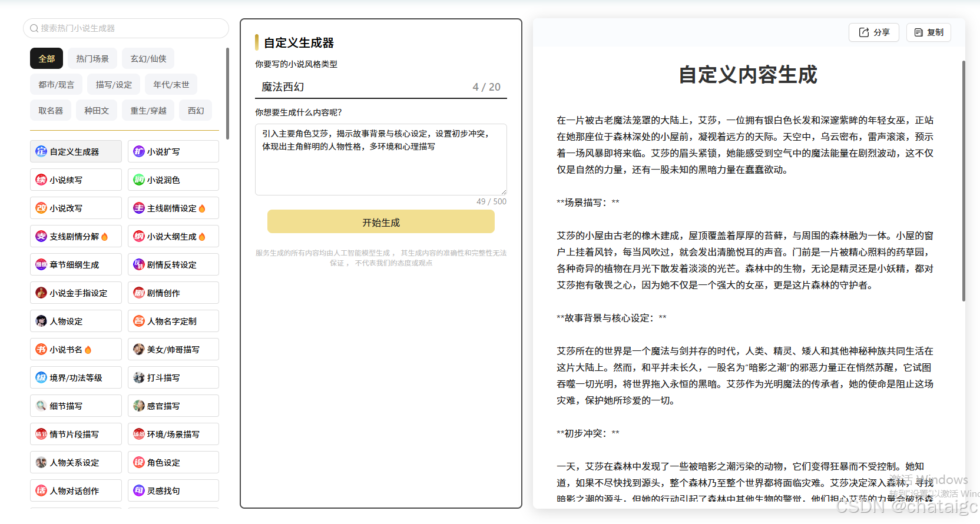This screenshot has height=524, width=980.
Task: Click the 小说大纲生成 icon
Action: point(139,236)
